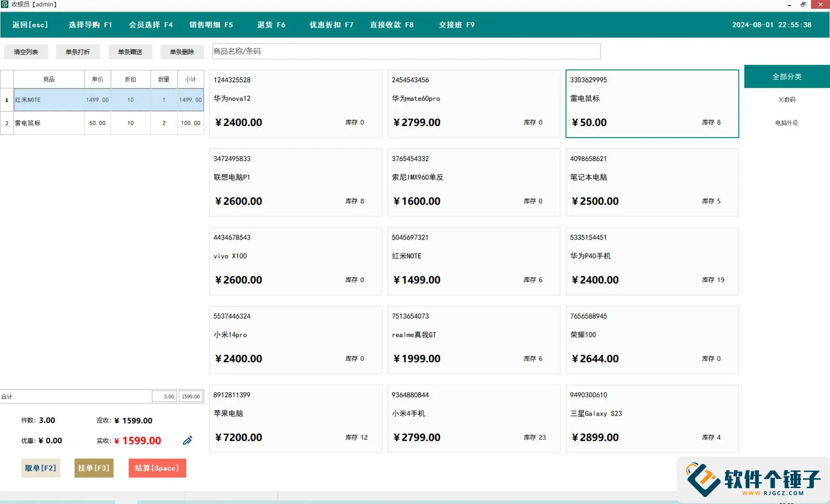This screenshot has width=830, height=504.
Task: Go back with 返回[esc]
Action: click(30, 25)
